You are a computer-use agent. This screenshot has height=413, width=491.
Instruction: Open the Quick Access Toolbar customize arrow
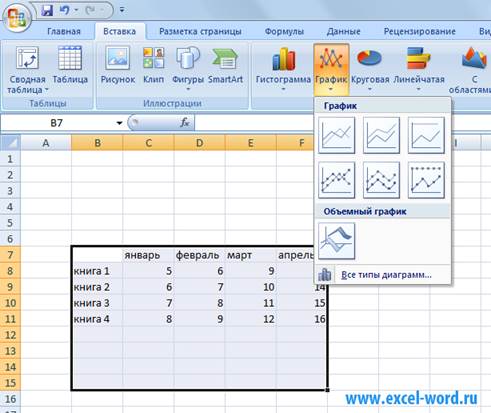(122, 10)
